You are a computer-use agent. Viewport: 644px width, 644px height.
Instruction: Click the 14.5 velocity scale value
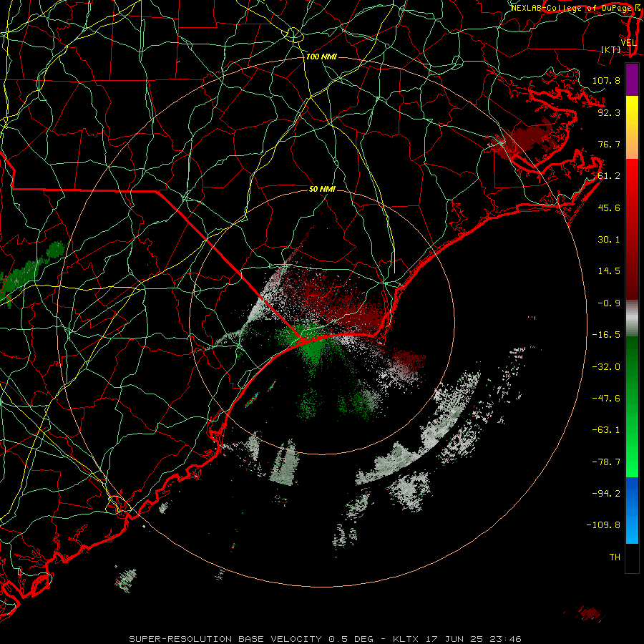609,271
